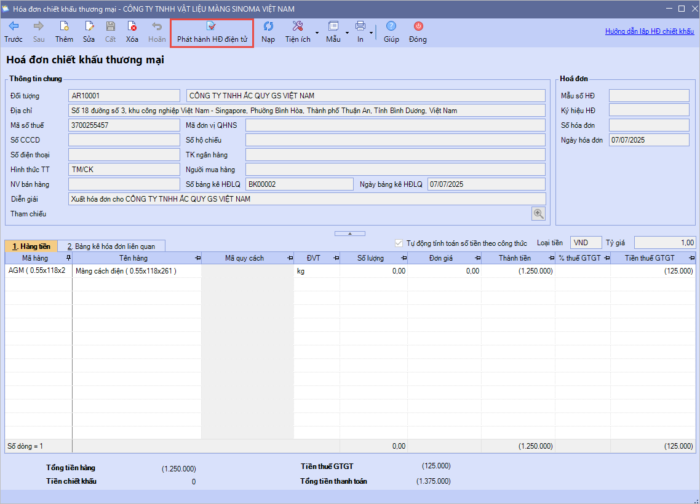Click Phát hành HĐ điện tử button

(212, 32)
